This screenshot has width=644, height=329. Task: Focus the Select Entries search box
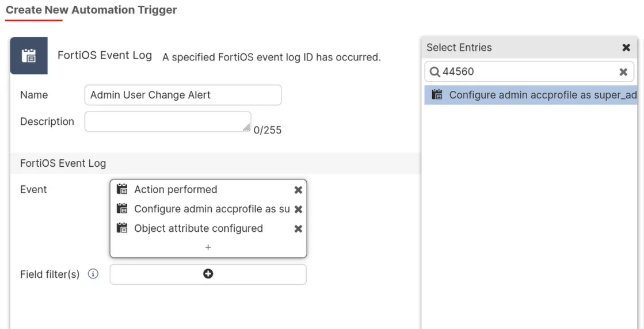click(x=529, y=72)
